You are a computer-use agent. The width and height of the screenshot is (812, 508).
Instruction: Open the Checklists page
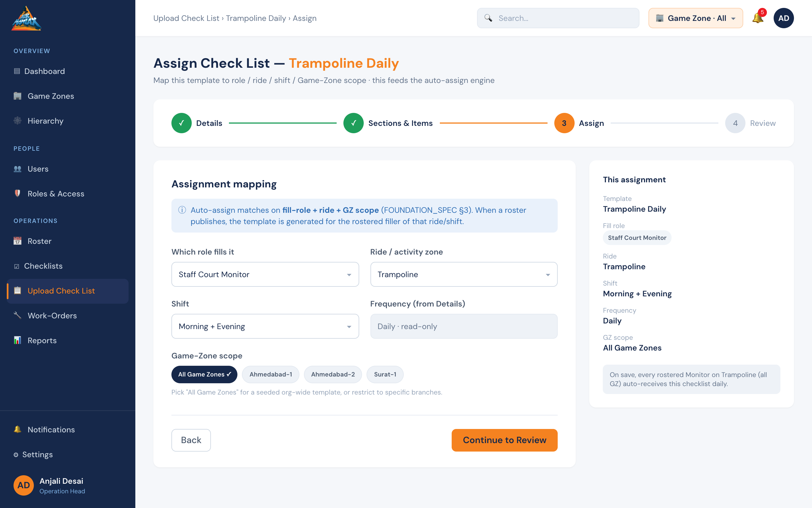coord(67,266)
